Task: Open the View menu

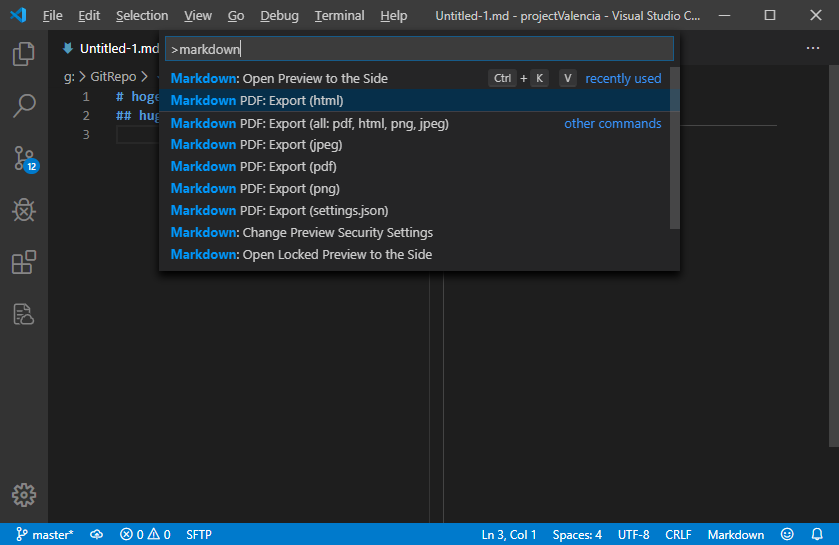Action: [198, 16]
